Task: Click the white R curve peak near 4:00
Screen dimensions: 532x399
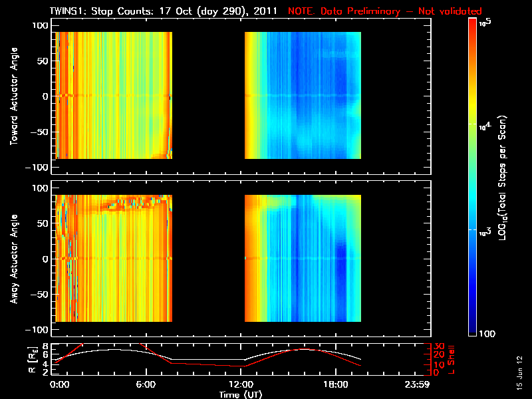Action: point(114,350)
